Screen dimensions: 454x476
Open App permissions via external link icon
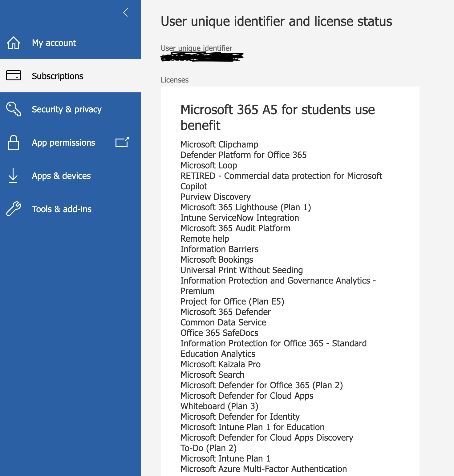[122, 142]
